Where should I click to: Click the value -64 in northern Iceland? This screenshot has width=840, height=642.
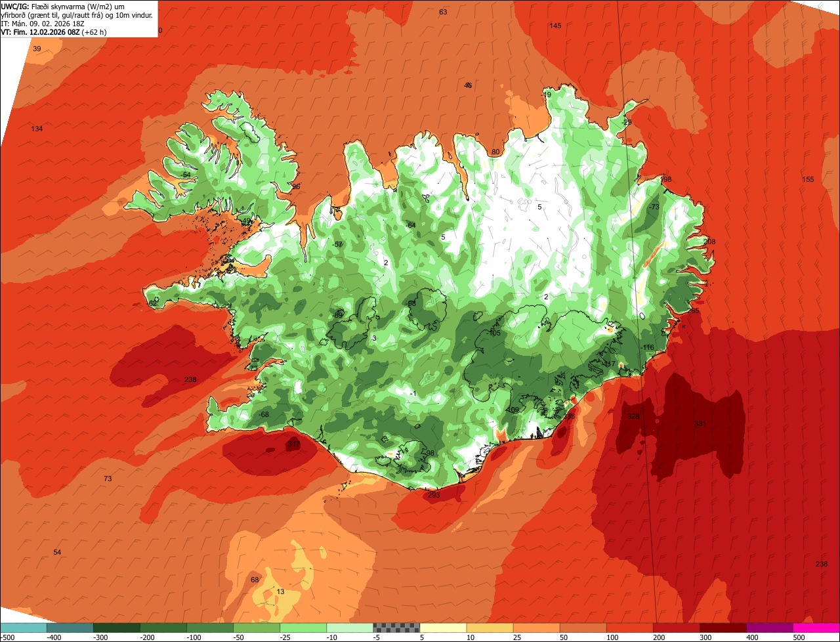click(411, 225)
